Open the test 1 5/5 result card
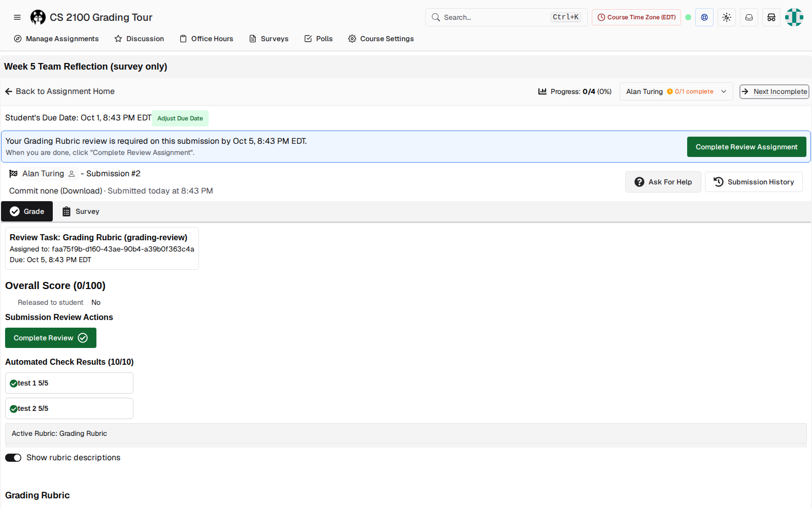 pos(69,383)
